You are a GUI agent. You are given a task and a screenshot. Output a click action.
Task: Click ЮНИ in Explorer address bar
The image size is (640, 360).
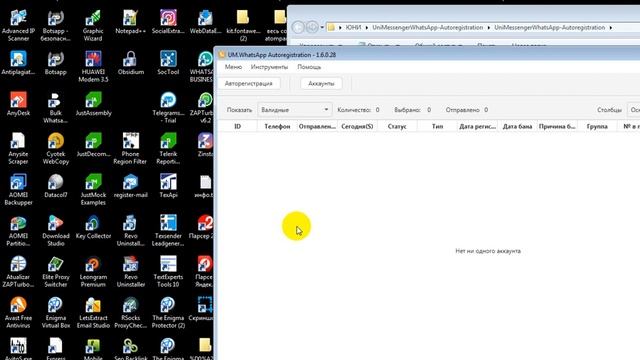353,28
